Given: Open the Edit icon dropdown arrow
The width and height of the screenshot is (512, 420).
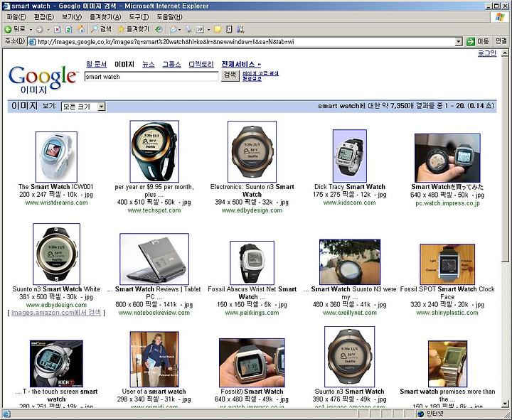Looking at the screenshot, I should pos(208,30).
